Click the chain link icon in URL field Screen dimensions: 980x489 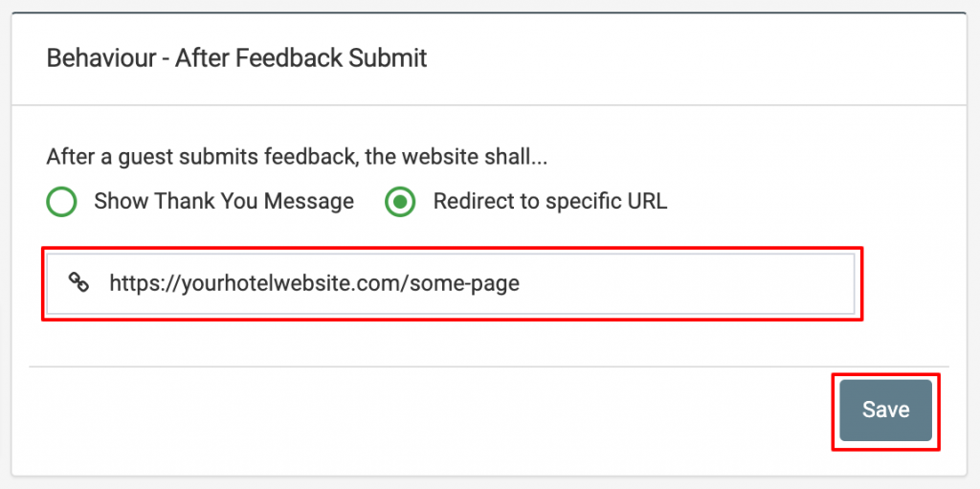[78, 283]
